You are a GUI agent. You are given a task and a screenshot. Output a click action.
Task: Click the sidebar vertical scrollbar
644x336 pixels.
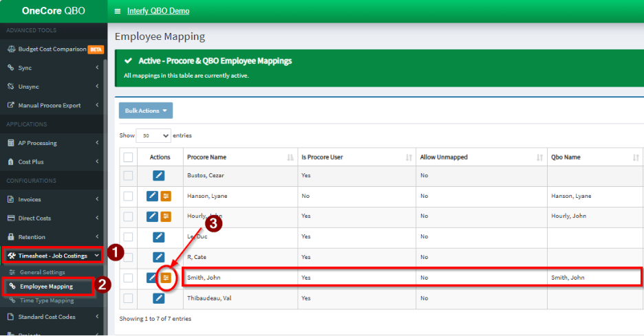pos(105,197)
